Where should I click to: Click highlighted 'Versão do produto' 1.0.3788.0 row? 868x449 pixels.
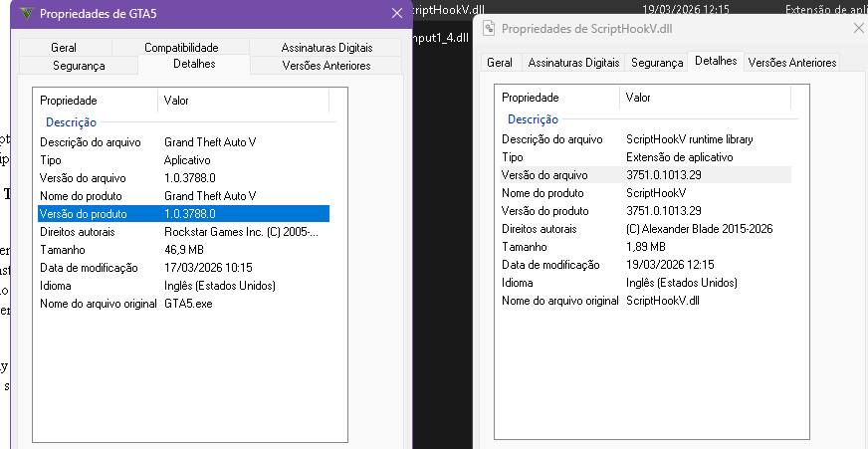(184, 214)
